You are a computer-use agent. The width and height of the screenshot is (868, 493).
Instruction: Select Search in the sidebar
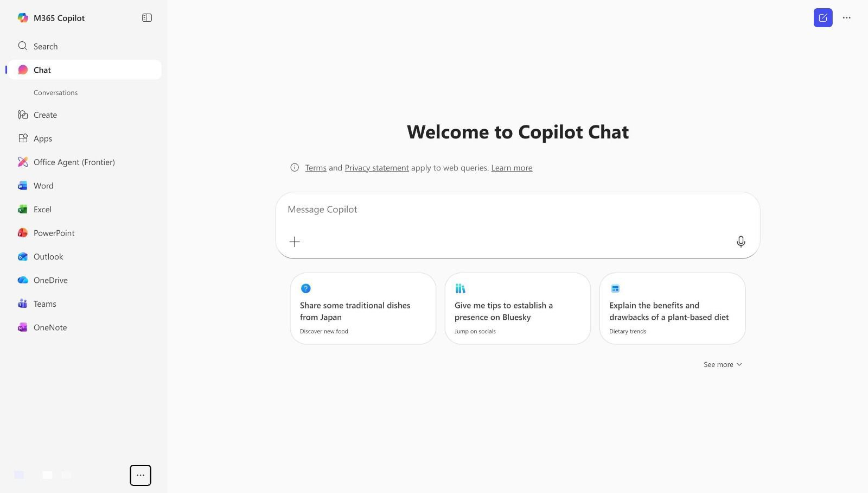(x=46, y=47)
